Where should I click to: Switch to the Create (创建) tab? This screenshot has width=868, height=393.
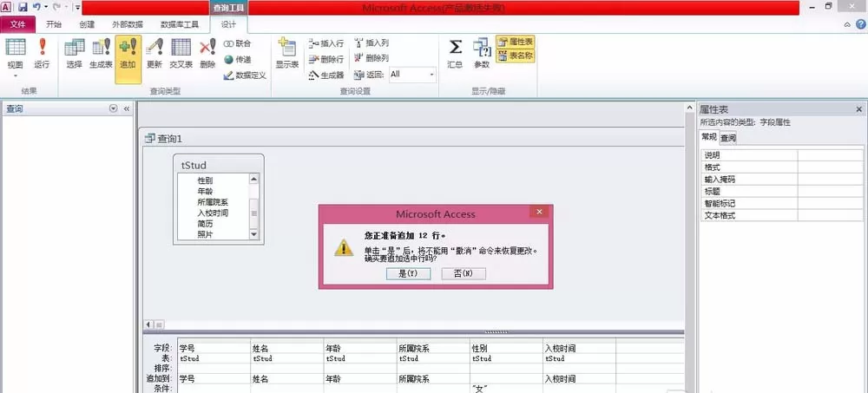click(x=87, y=24)
